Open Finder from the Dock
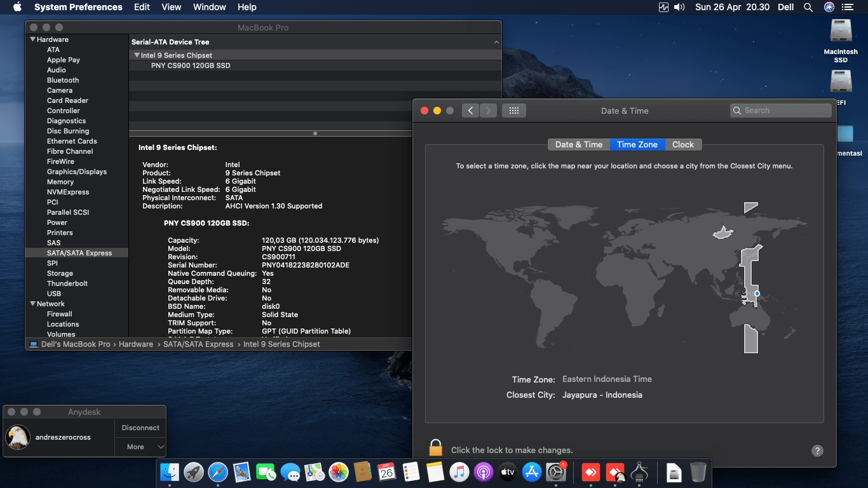Screen dimensions: 868x488 170,472
